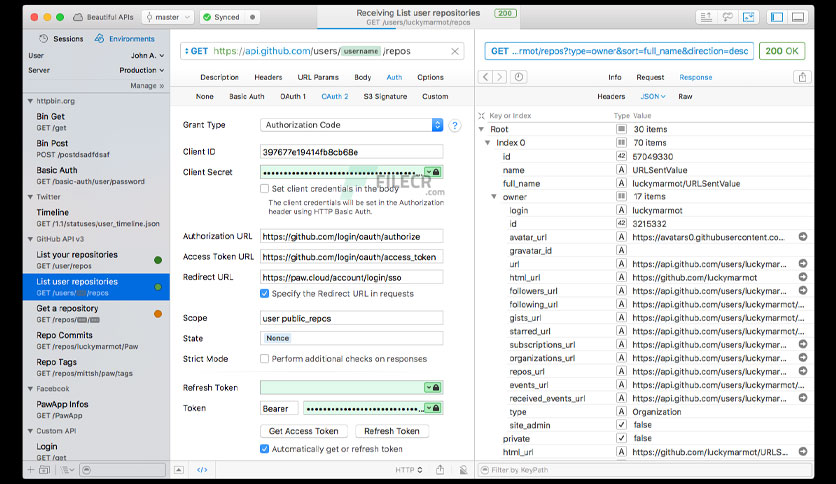This screenshot has height=484, width=836.
Task: Click the Scope input field
Action: (351, 318)
